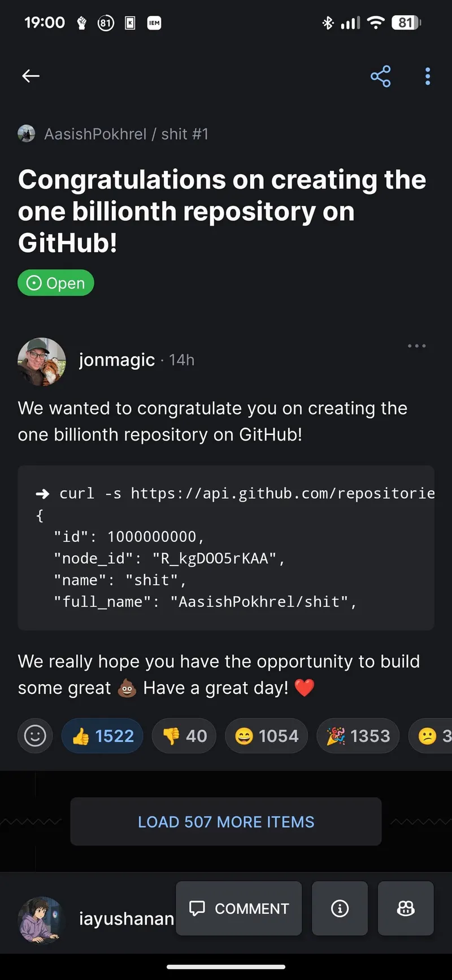Tap the green Open status badge

pos(56,283)
